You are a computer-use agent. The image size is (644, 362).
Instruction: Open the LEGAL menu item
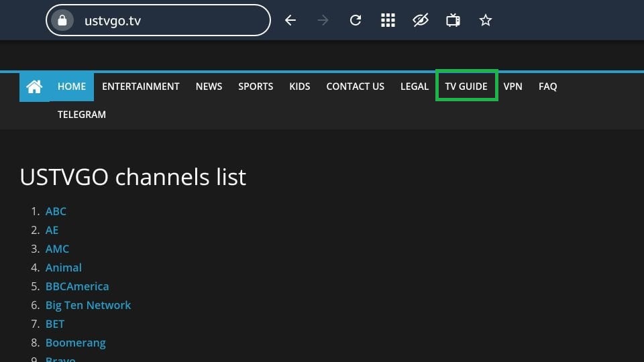pyautogui.click(x=415, y=86)
